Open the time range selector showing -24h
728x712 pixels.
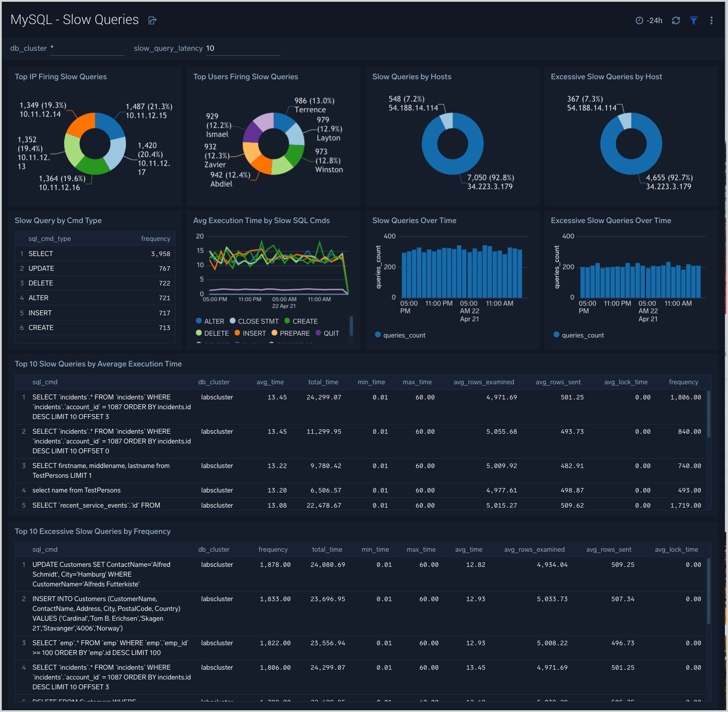click(649, 20)
